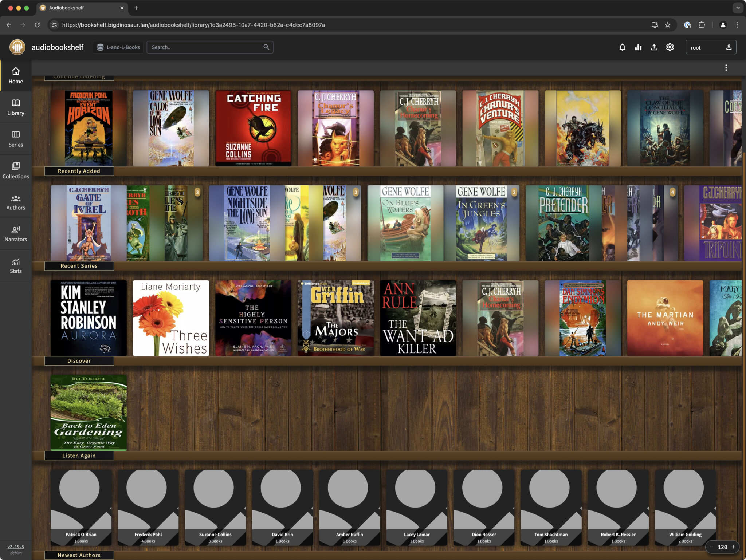Open the Authors page in the sidebar
The width and height of the screenshot is (746, 560).
pos(16,201)
